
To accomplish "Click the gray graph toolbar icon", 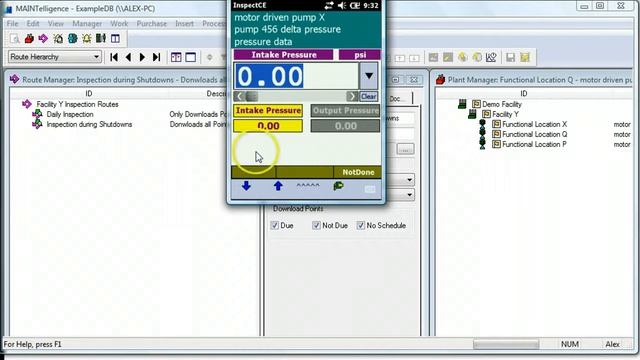I will 433,58.
